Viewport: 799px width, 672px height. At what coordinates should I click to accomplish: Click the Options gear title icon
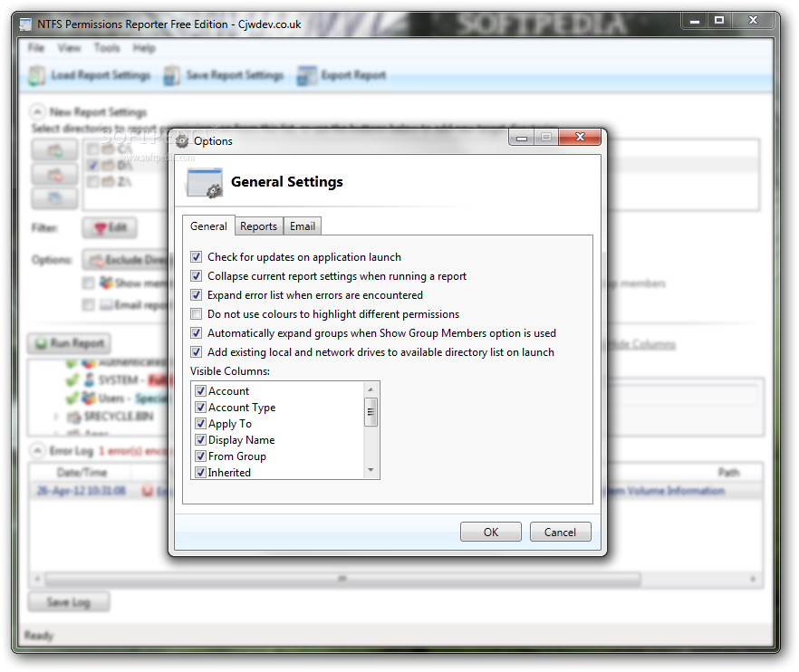(x=182, y=141)
